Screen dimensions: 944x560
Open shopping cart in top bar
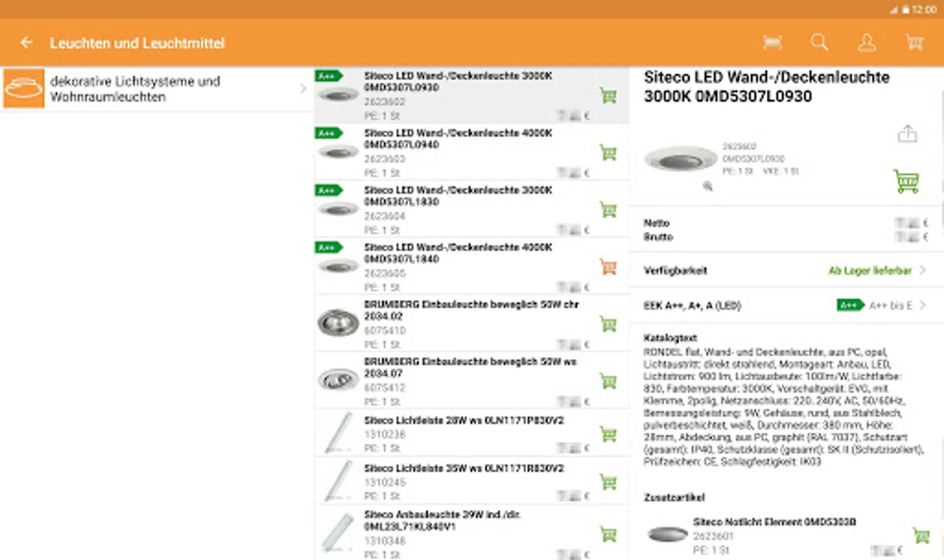click(x=914, y=42)
